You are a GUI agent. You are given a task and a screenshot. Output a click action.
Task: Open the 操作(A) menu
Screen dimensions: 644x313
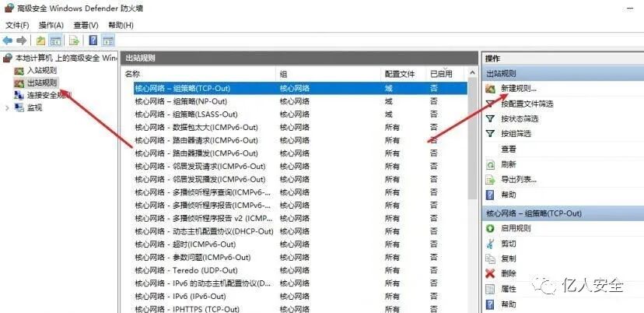pyautogui.click(x=51, y=25)
